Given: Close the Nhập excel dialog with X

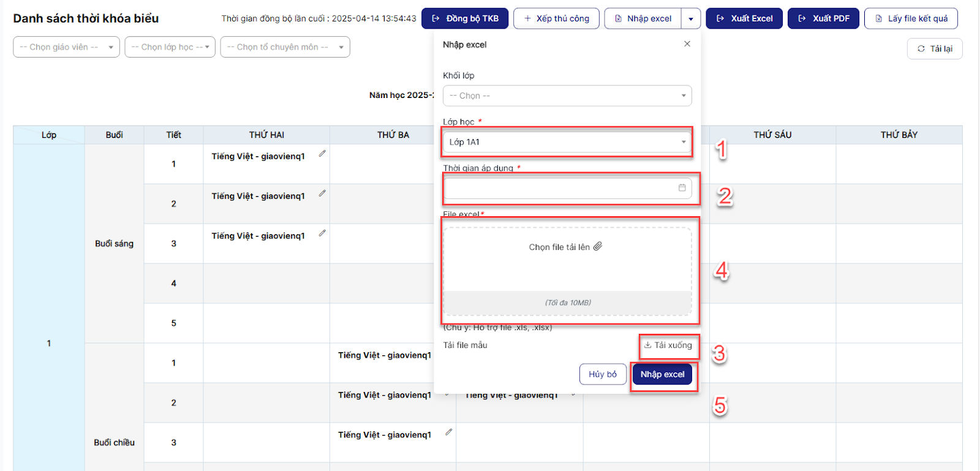Looking at the screenshot, I should (687, 44).
